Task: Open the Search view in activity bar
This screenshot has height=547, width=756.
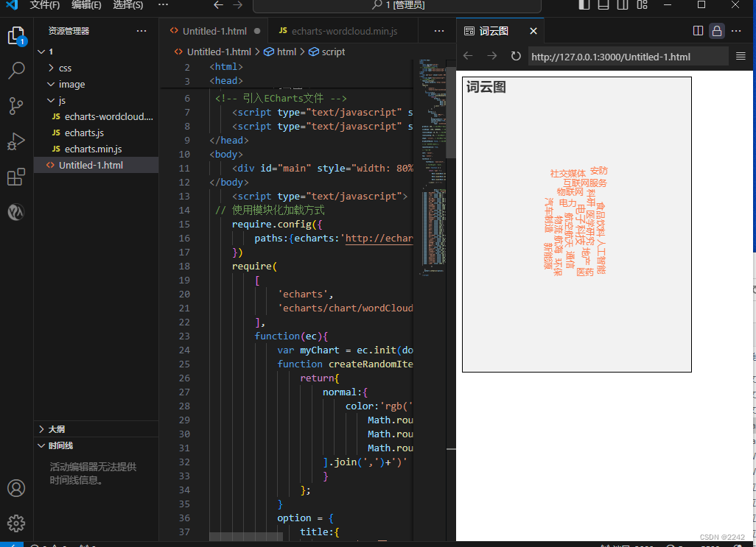Action: coord(16,70)
